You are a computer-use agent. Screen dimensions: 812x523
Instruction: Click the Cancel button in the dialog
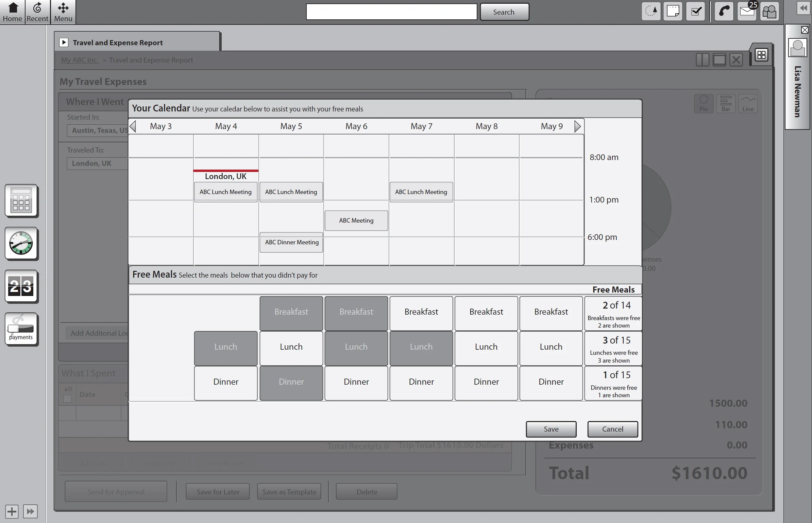pyautogui.click(x=612, y=429)
